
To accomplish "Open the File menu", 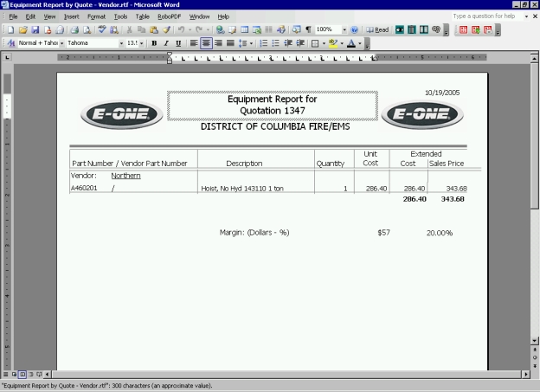I will 13,16.
